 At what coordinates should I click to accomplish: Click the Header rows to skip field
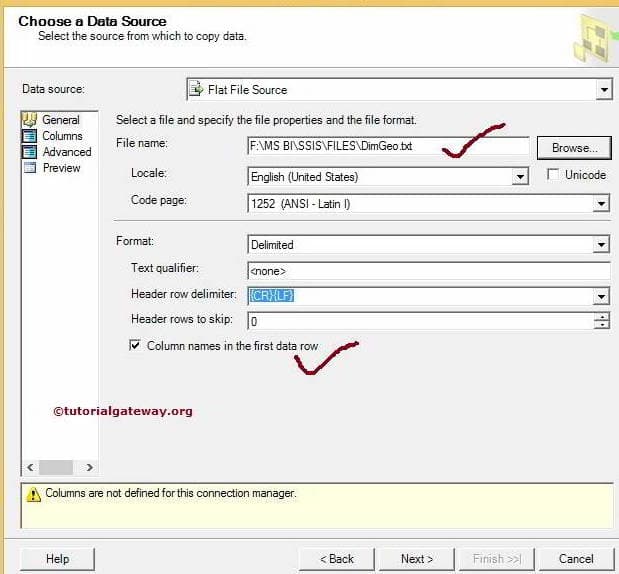(420, 321)
